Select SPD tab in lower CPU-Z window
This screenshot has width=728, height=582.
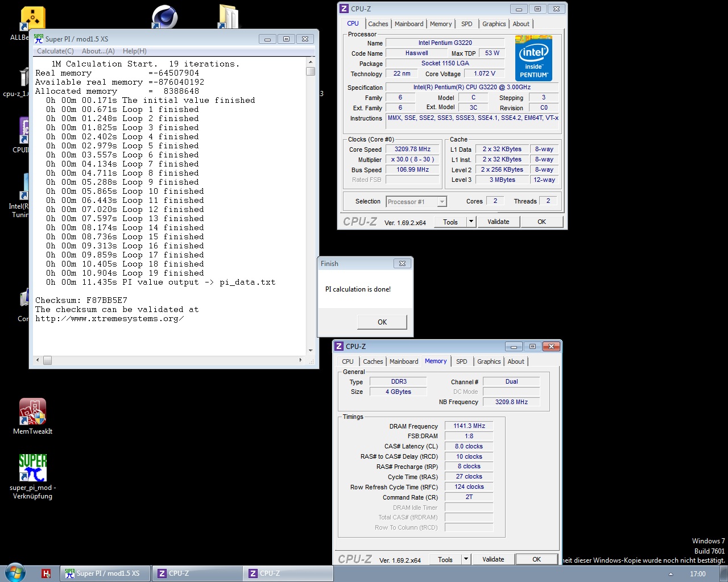point(461,361)
